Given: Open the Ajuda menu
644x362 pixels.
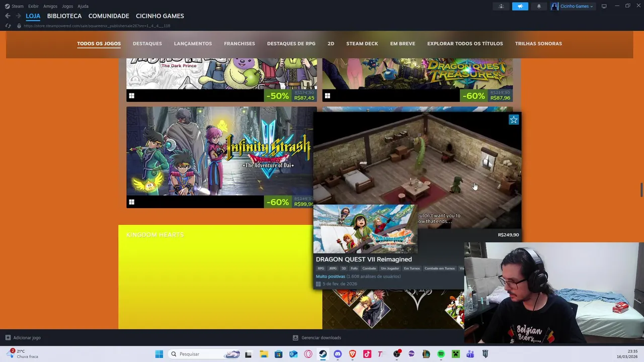Looking at the screenshot, I should tap(83, 6).
